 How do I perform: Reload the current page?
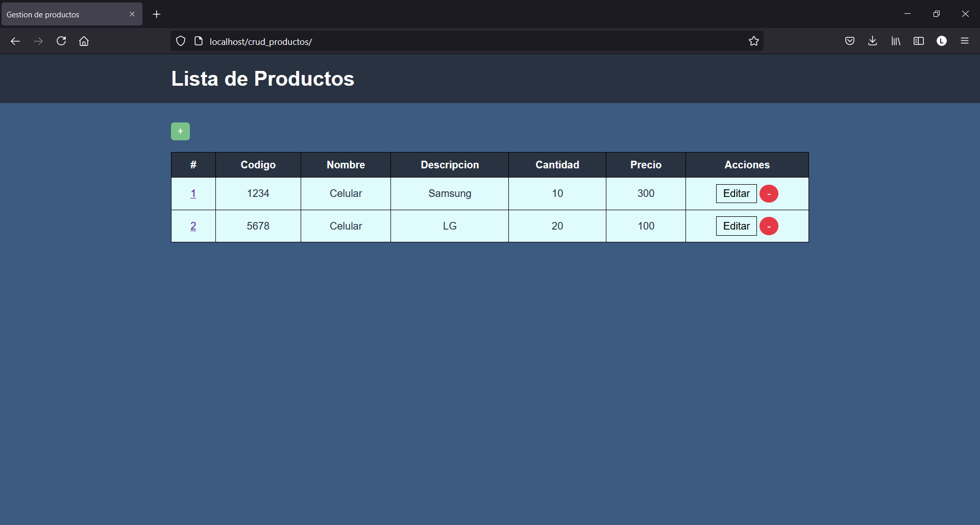(61, 41)
